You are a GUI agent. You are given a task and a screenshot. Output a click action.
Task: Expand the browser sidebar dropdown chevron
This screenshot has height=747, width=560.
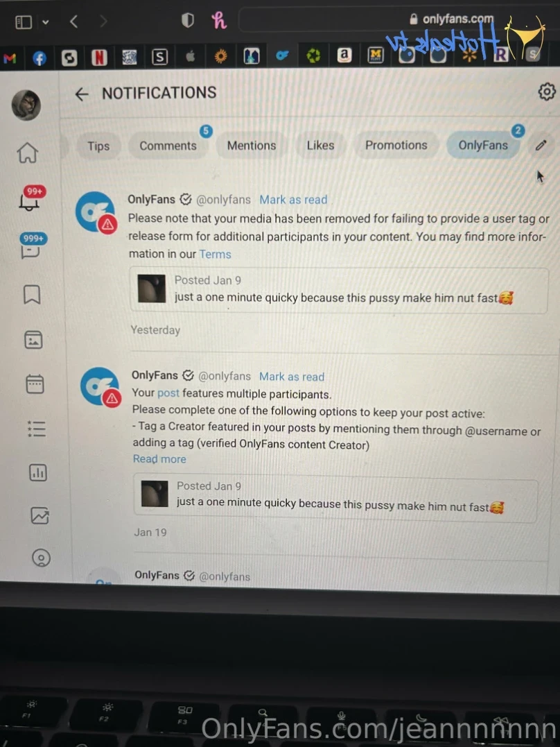(x=45, y=22)
